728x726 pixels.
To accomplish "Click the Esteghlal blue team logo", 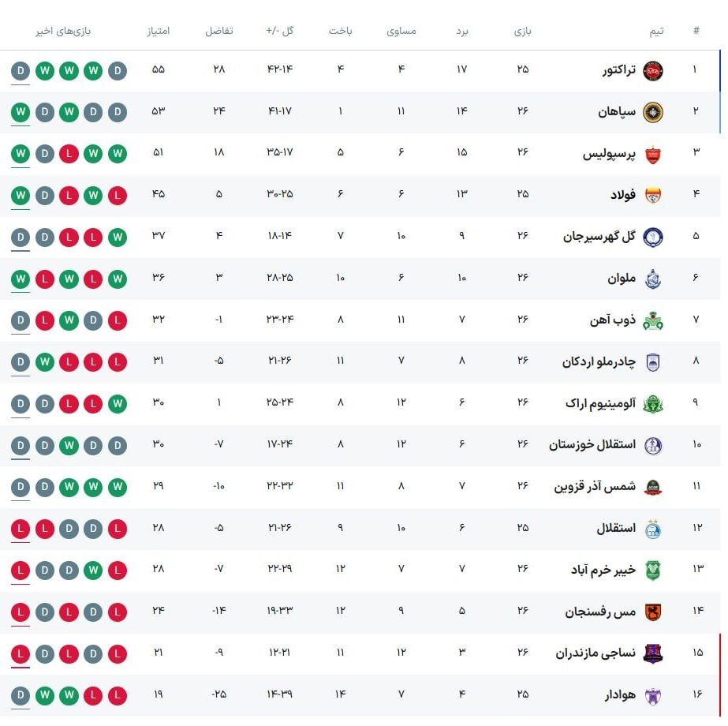I will (652, 528).
